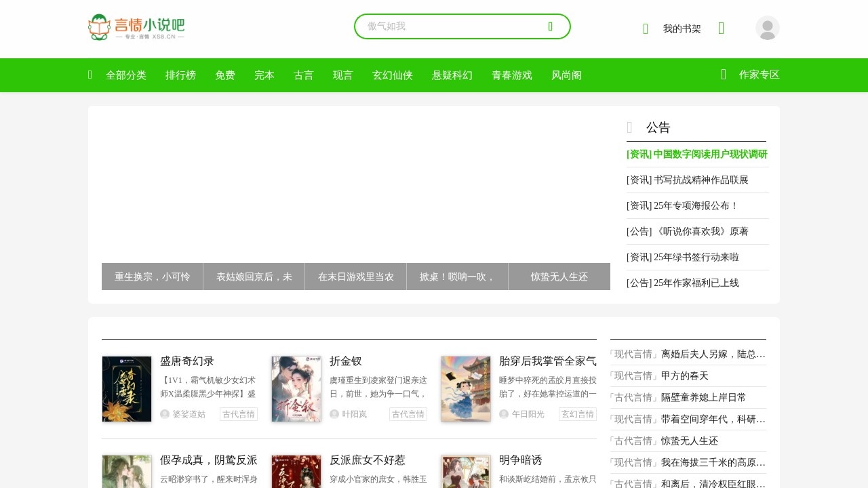Viewport: 868px width, 488px height.
Task: Open the user avatar profile icon
Action: pos(767,28)
